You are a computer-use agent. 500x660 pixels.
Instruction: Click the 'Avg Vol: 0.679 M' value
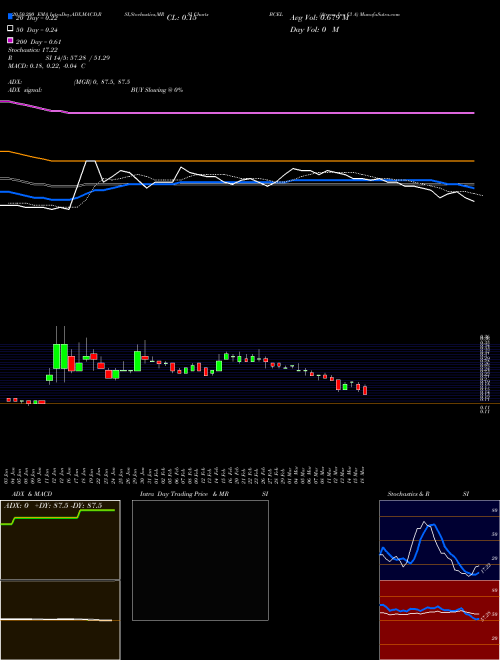(319, 18)
